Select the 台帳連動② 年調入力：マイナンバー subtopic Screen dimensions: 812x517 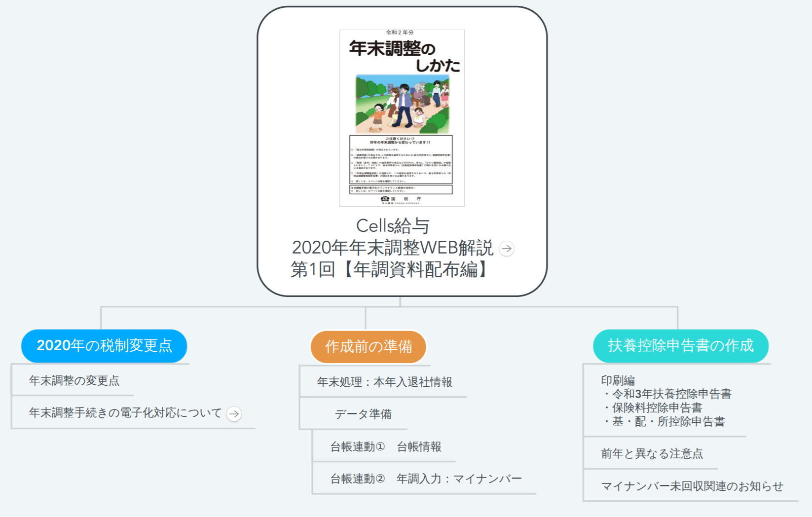(x=426, y=479)
